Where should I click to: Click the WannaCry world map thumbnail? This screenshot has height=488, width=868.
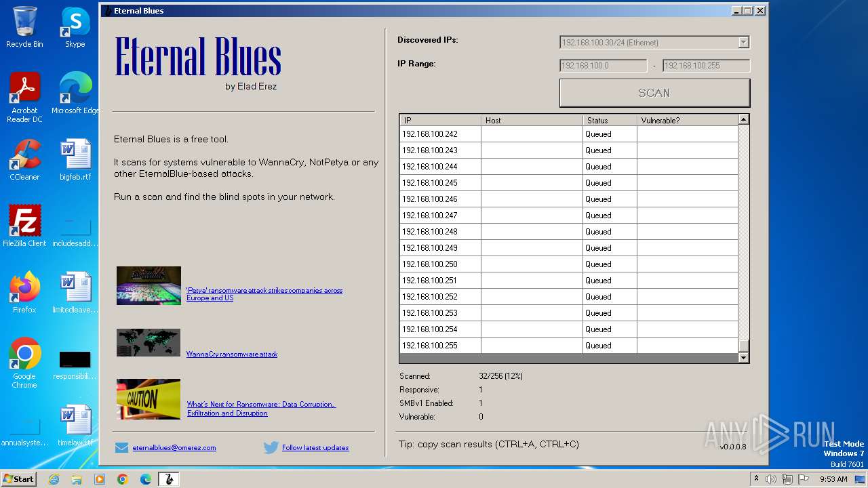click(149, 343)
